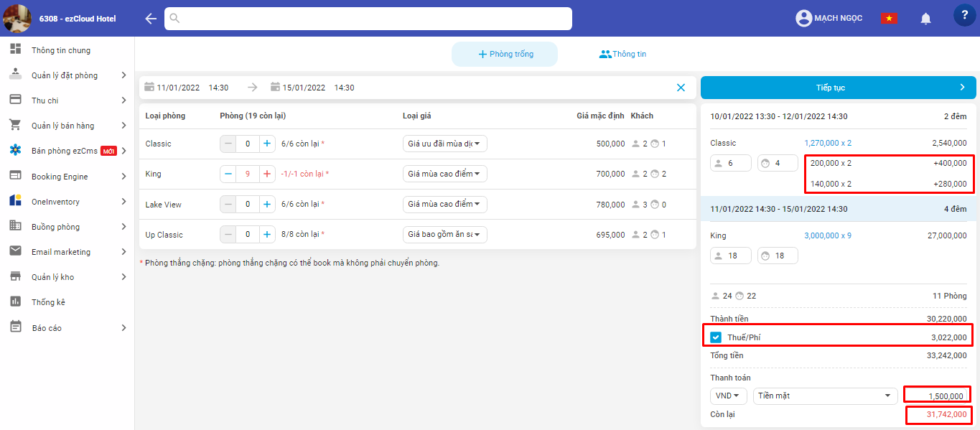Toggle the Thuế/Phí checkbox
Image resolution: width=980 pixels, height=430 pixels.
(x=716, y=337)
